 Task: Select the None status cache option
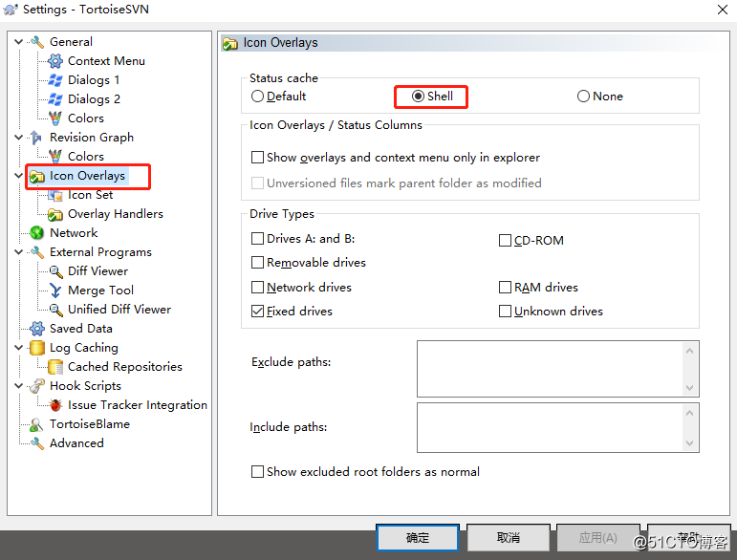[600, 97]
